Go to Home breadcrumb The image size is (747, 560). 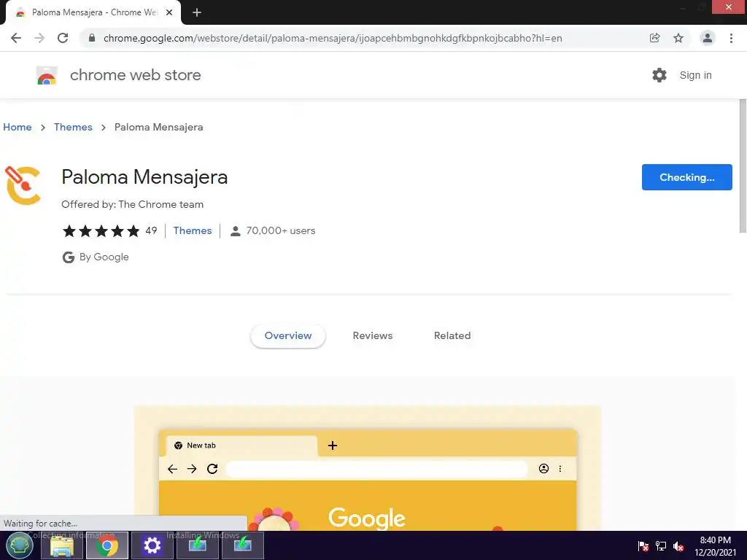pos(18,127)
